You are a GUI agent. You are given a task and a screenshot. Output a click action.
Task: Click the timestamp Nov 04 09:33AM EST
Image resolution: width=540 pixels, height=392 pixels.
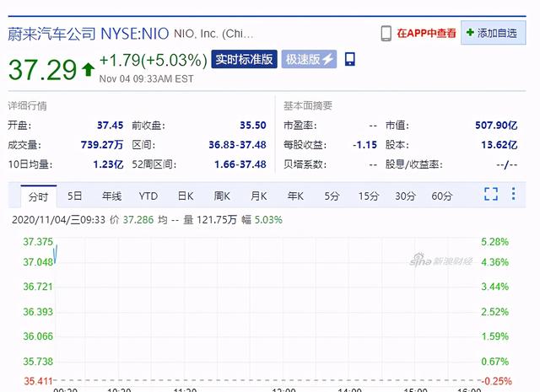(x=146, y=78)
